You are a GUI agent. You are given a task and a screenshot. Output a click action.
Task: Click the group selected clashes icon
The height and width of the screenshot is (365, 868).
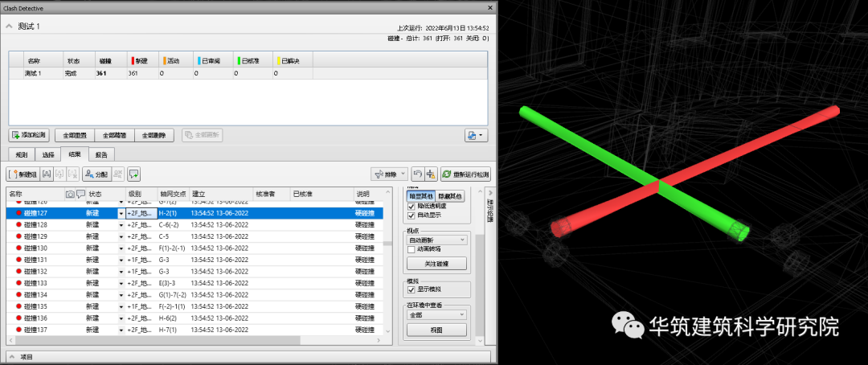(x=47, y=174)
